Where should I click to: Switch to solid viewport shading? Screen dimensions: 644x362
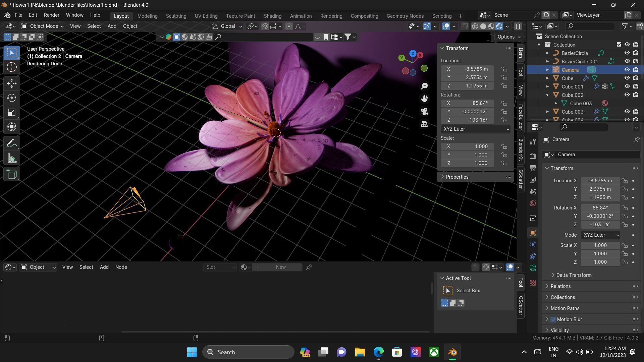click(x=483, y=26)
